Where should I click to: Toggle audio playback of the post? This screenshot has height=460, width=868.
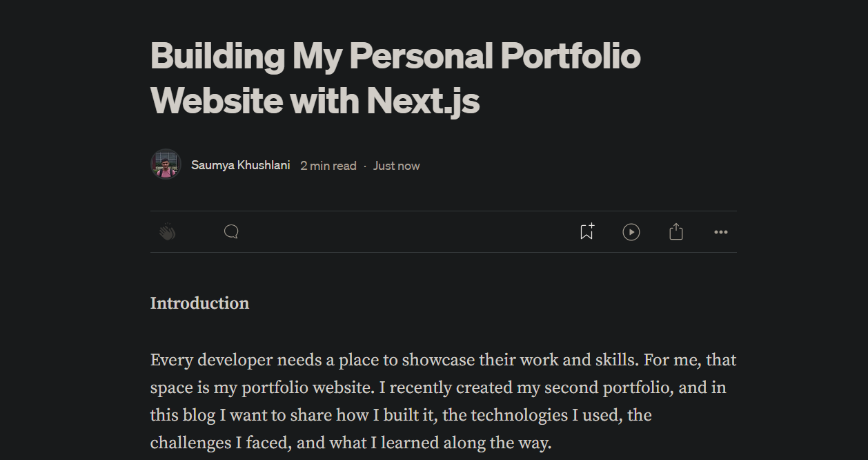pos(631,231)
